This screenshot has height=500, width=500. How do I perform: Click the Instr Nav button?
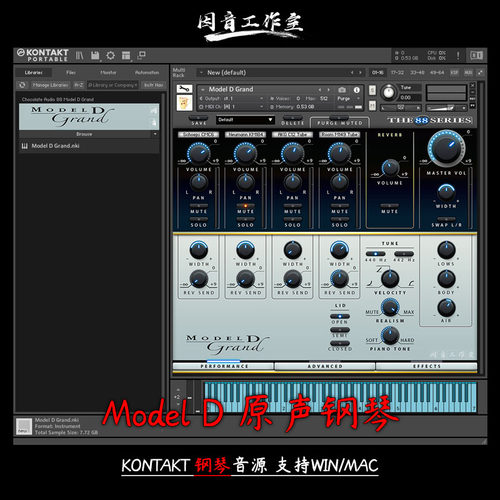coord(154,85)
